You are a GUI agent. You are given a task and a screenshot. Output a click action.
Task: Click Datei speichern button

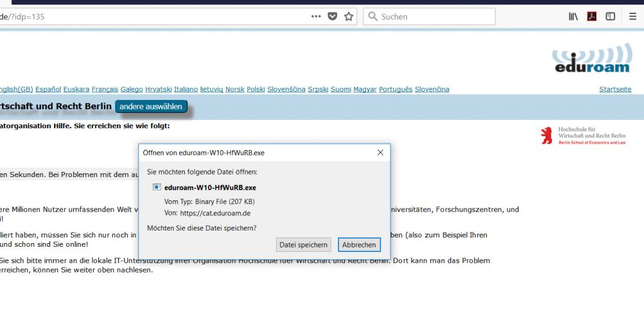(304, 245)
